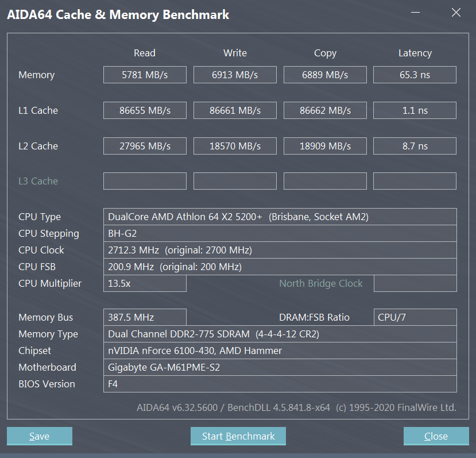The width and height of the screenshot is (476, 458).
Task: Click L1 Cache Latency 1.1 ns cell
Action: point(415,110)
